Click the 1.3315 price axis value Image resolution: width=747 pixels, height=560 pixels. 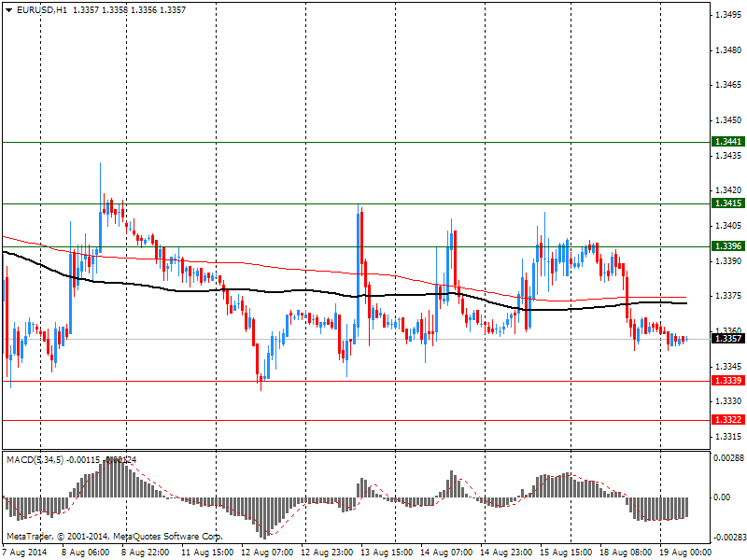pos(728,437)
